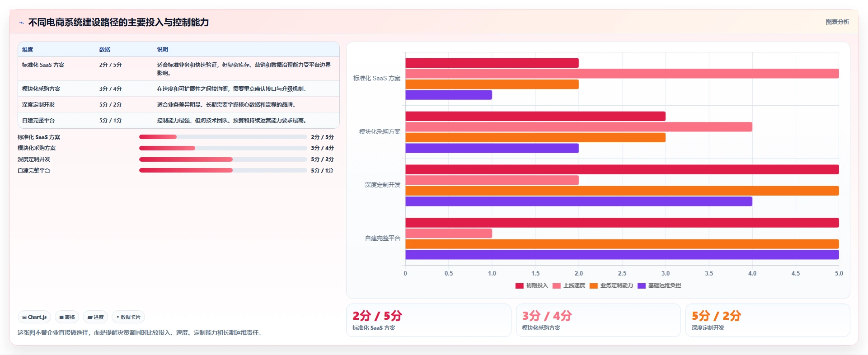868x355 pixels.
Task: Toggle the 上线速度 legend item
Action: pos(568,285)
